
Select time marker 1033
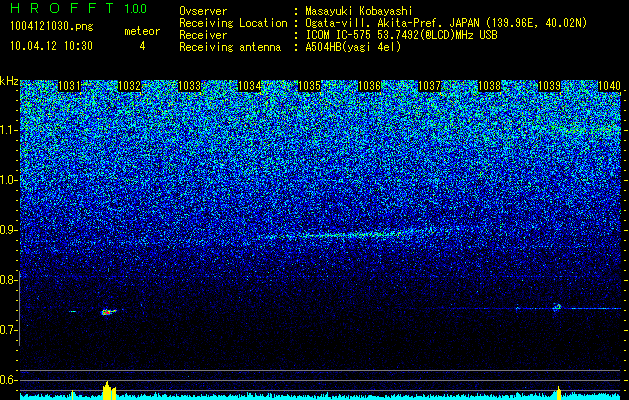click(189, 86)
